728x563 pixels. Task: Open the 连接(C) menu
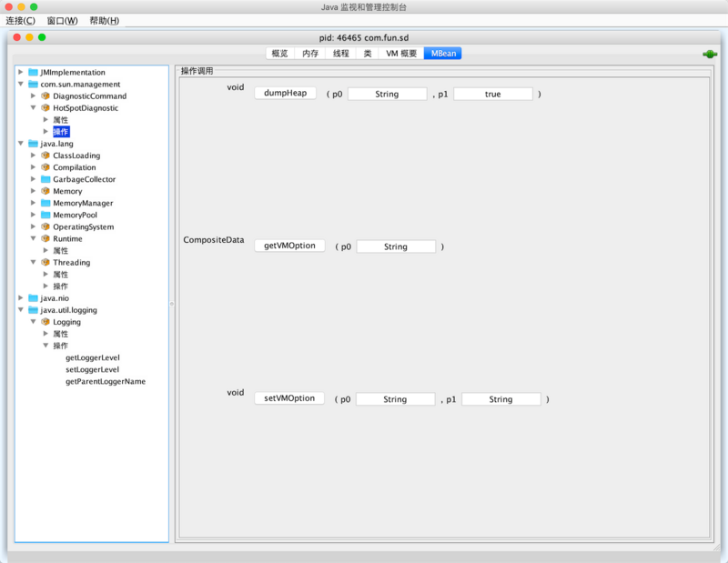[20, 20]
